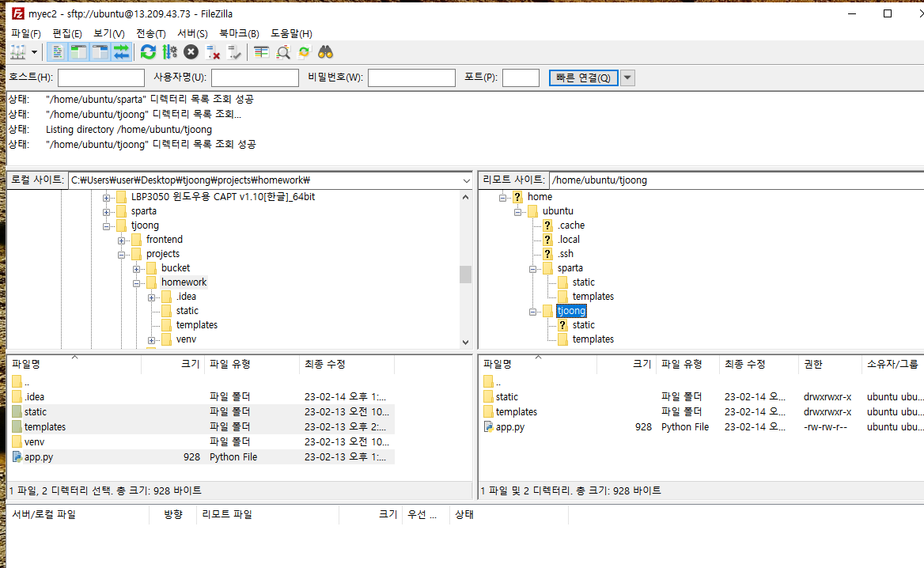Reconnect to the last server
924x568 pixels.
[234, 52]
